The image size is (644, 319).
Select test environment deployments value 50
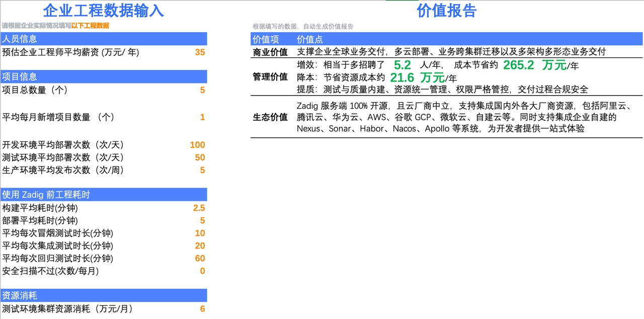point(200,157)
